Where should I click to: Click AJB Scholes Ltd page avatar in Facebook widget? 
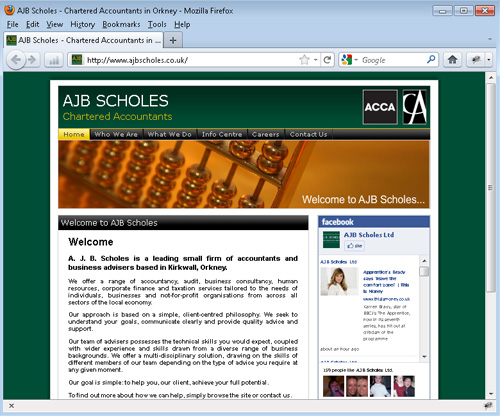pos(331,239)
